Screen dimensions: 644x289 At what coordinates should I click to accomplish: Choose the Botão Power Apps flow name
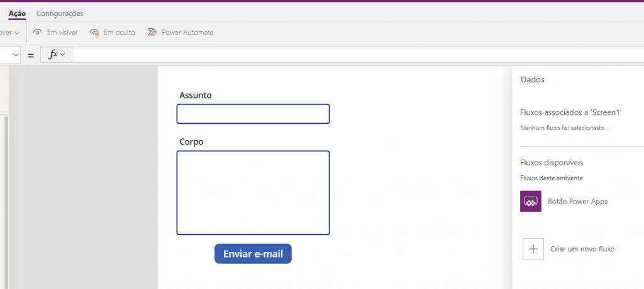(x=578, y=202)
